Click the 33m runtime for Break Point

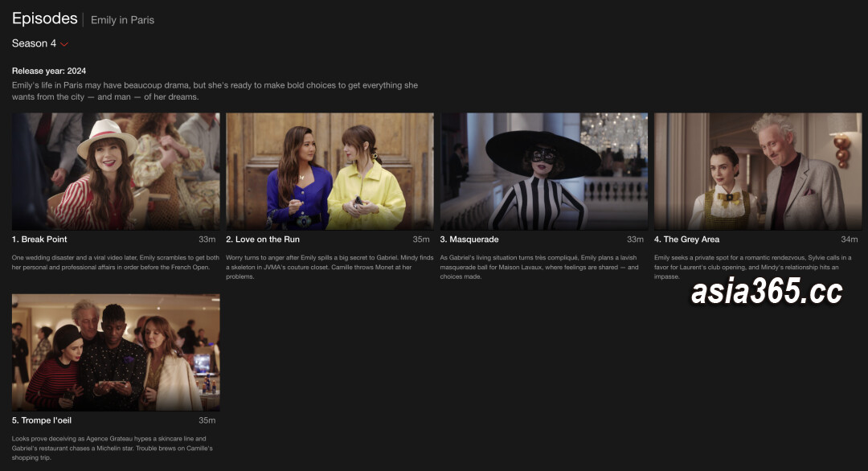point(207,239)
